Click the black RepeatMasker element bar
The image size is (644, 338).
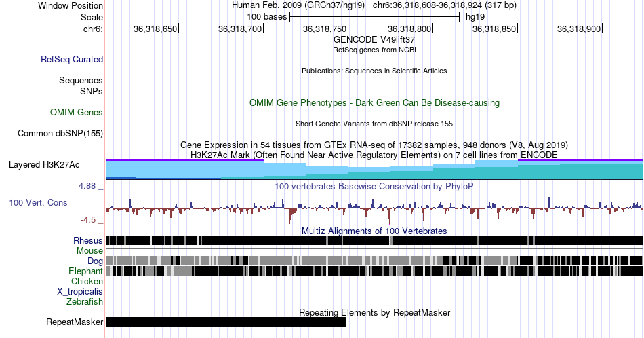[x=226, y=322]
